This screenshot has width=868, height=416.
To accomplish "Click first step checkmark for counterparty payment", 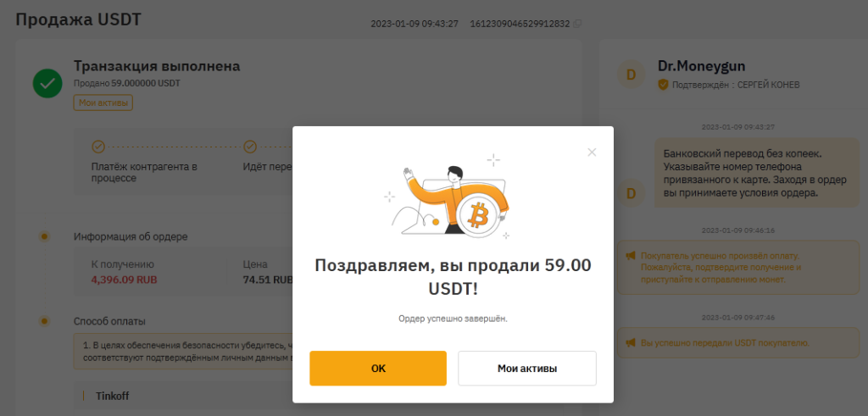I will coord(98,147).
